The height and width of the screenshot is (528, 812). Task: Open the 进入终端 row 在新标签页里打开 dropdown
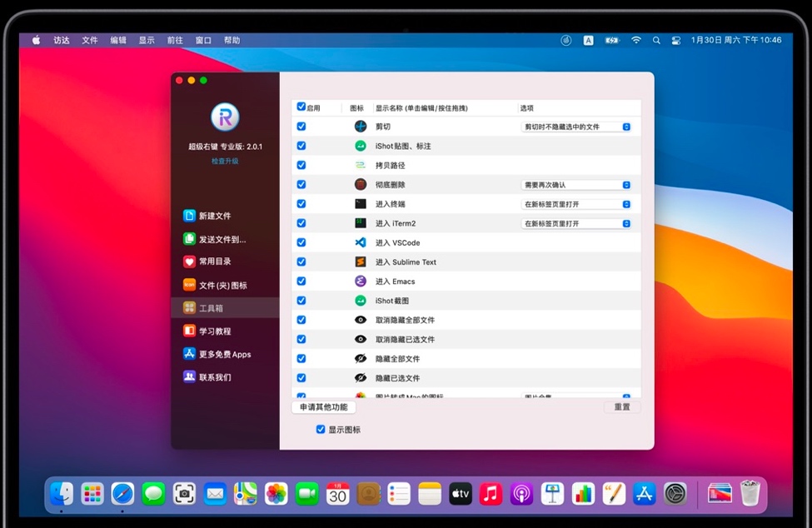(x=576, y=204)
